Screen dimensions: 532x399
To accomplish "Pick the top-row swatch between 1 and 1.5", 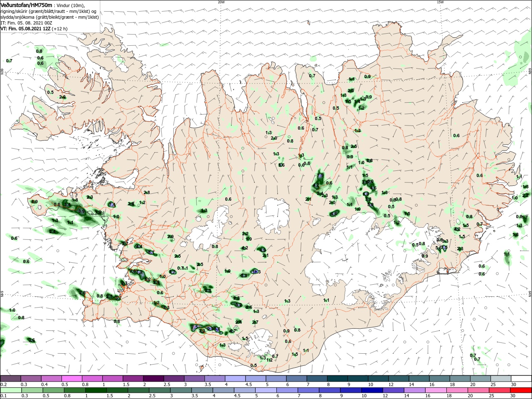I will point(113,378).
